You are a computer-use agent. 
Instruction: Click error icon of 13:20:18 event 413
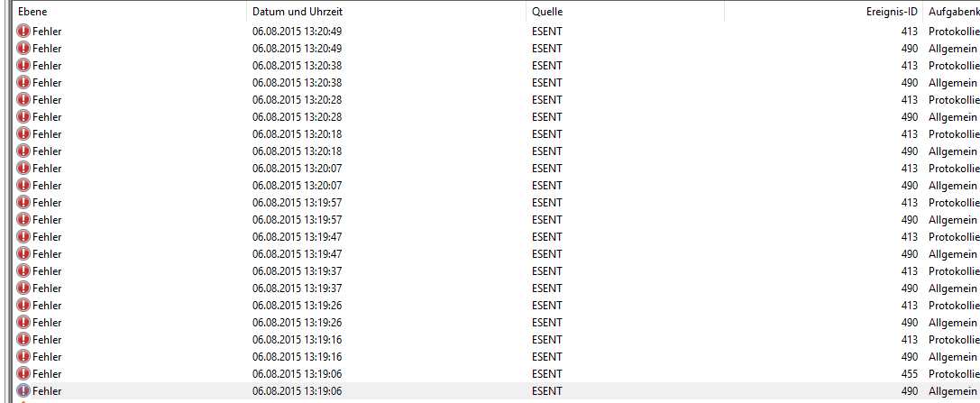(23, 133)
